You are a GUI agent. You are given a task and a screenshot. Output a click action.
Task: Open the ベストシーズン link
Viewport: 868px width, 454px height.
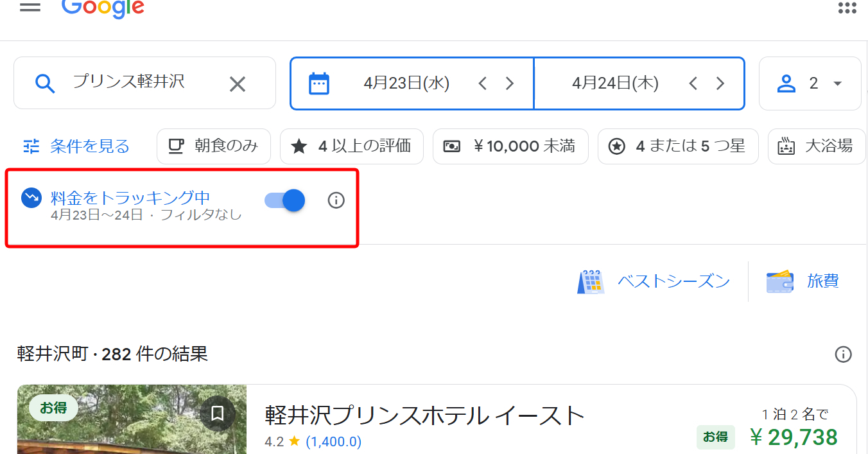click(654, 281)
